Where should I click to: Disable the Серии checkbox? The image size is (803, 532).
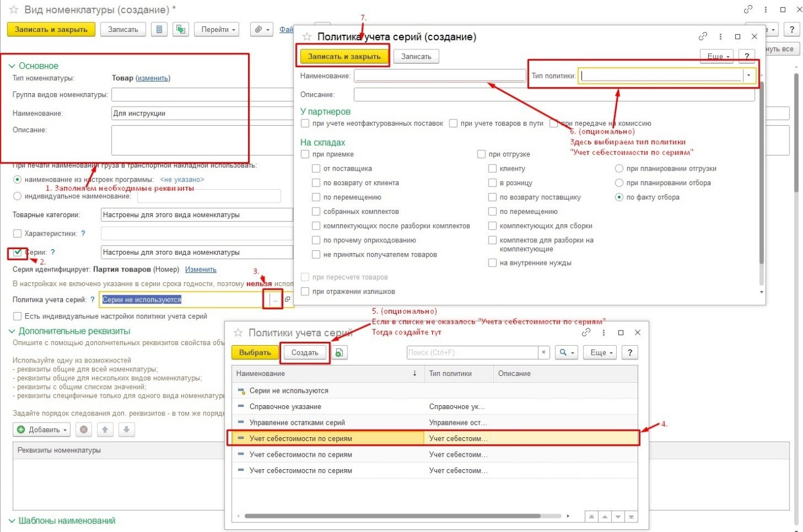coord(17,253)
